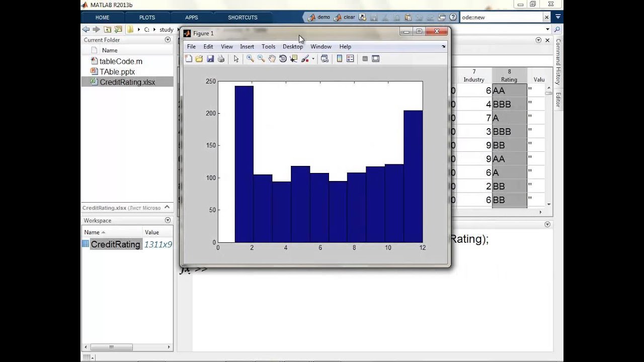644x362 pixels.
Task: Open the View menu in Figure 1
Action: pos(227,47)
